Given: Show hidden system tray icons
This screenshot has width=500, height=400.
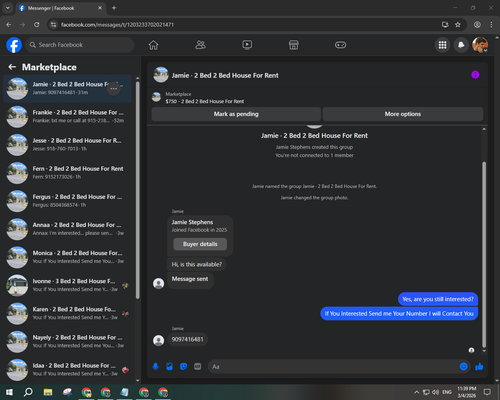Looking at the screenshot, I should (x=417, y=392).
